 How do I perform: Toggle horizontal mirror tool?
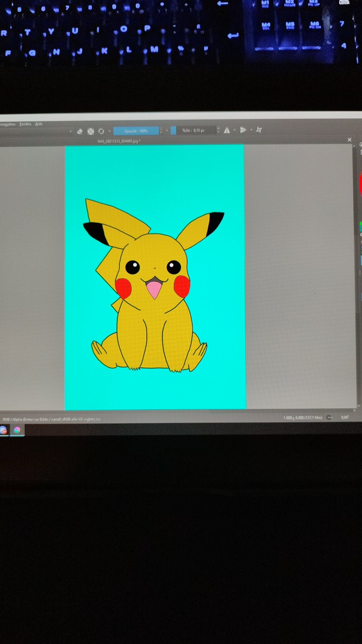pos(227,130)
